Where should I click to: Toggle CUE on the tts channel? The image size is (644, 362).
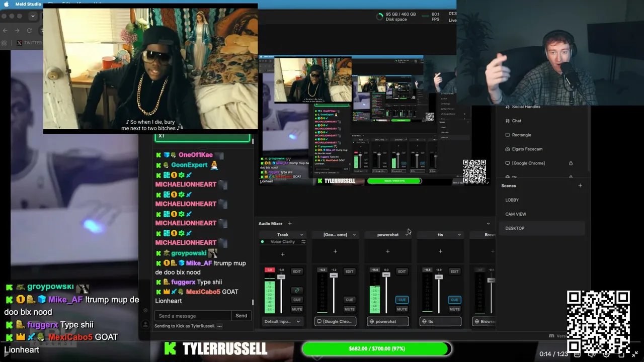[454, 300]
